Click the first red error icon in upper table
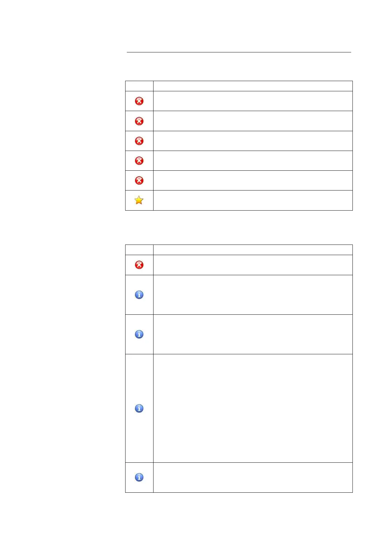 [x=139, y=101]
